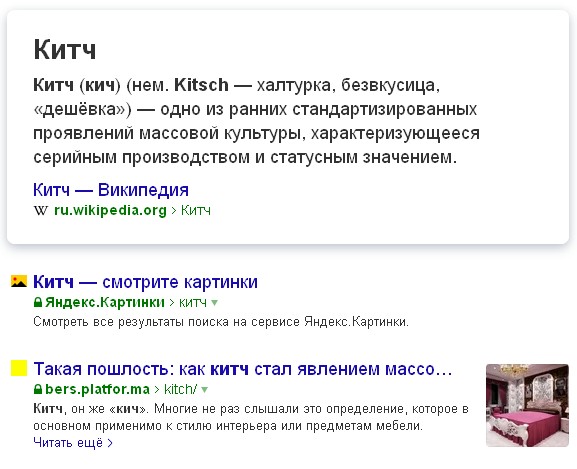Expand the dropdown arrow after kitch/
Image resolution: width=577 pixels, height=469 pixels.
(205, 390)
